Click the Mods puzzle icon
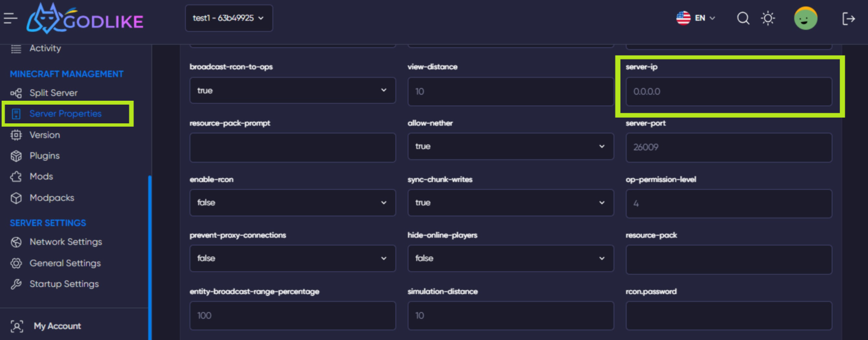 16,177
